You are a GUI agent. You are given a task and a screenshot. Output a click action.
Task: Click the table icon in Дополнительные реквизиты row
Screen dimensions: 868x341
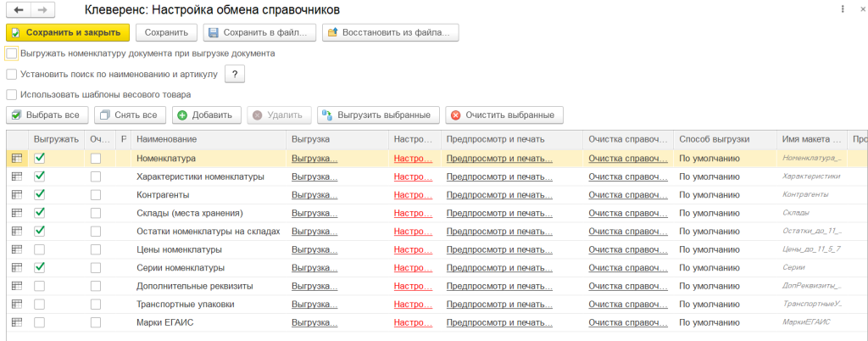point(17,286)
